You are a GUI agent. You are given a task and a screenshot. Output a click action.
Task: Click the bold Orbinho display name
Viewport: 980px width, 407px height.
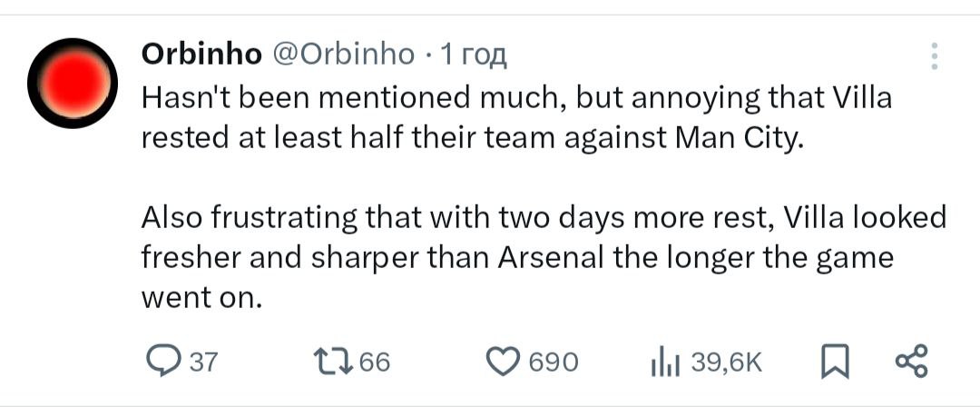click(x=201, y=55)
